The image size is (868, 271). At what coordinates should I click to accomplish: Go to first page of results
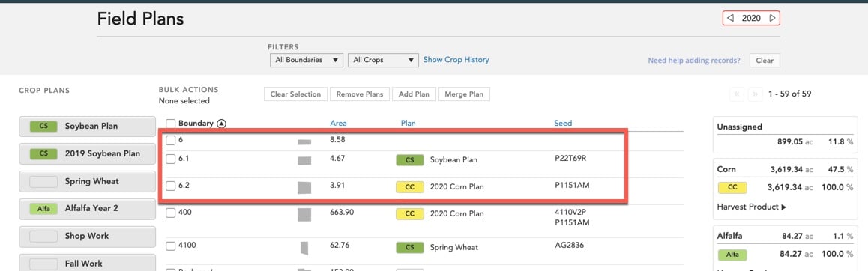(736, 94)
